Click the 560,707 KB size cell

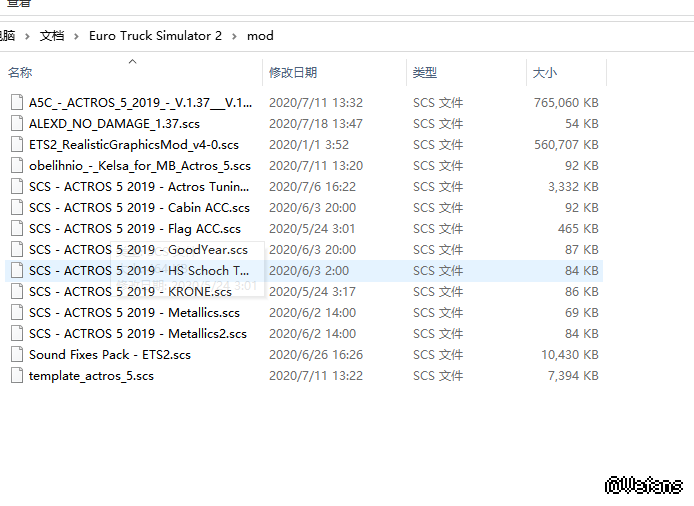click(566, 145)
